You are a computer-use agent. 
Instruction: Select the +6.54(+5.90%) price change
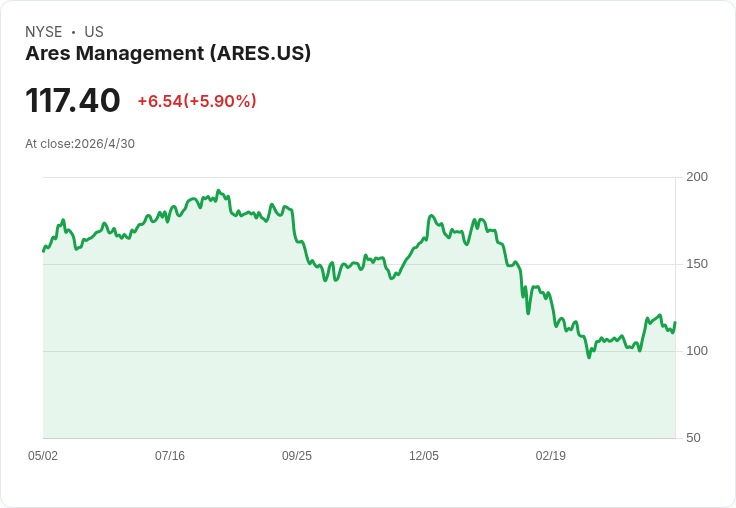197,101
